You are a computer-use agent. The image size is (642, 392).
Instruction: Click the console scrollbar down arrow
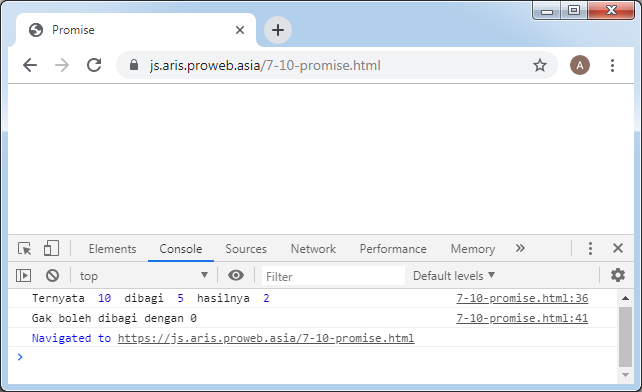pos(625,375)
